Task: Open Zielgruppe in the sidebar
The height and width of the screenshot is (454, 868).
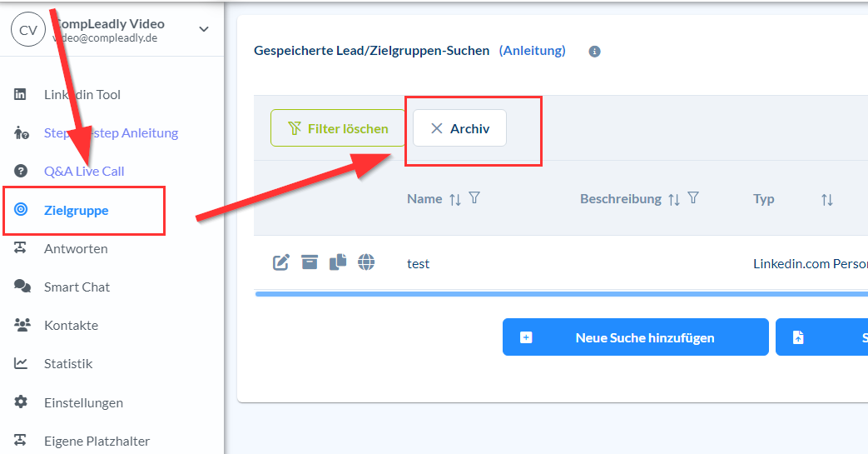Action: 77,210
